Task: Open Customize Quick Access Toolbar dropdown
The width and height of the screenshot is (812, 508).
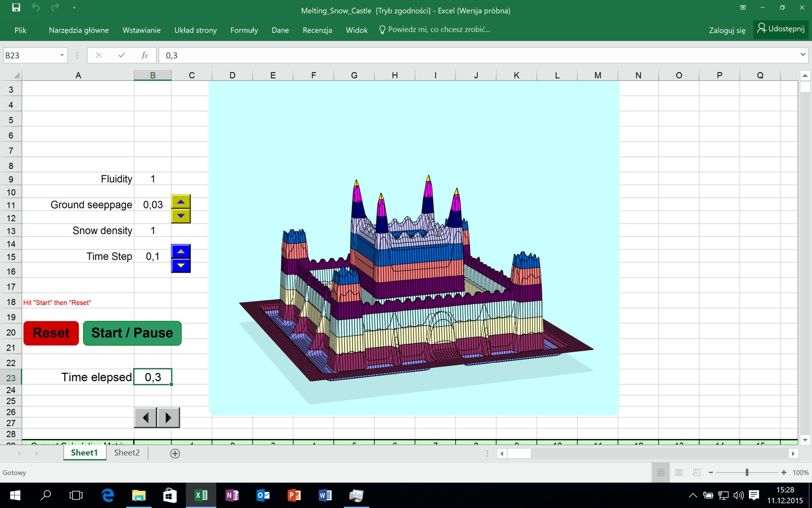Action: [x=74, y=7]
